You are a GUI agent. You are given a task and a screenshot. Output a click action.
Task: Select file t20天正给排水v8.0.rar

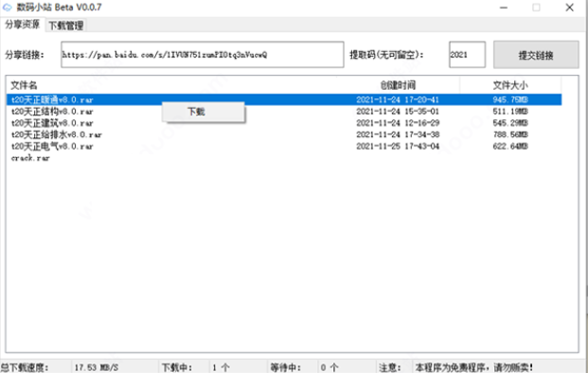point(56,134)
